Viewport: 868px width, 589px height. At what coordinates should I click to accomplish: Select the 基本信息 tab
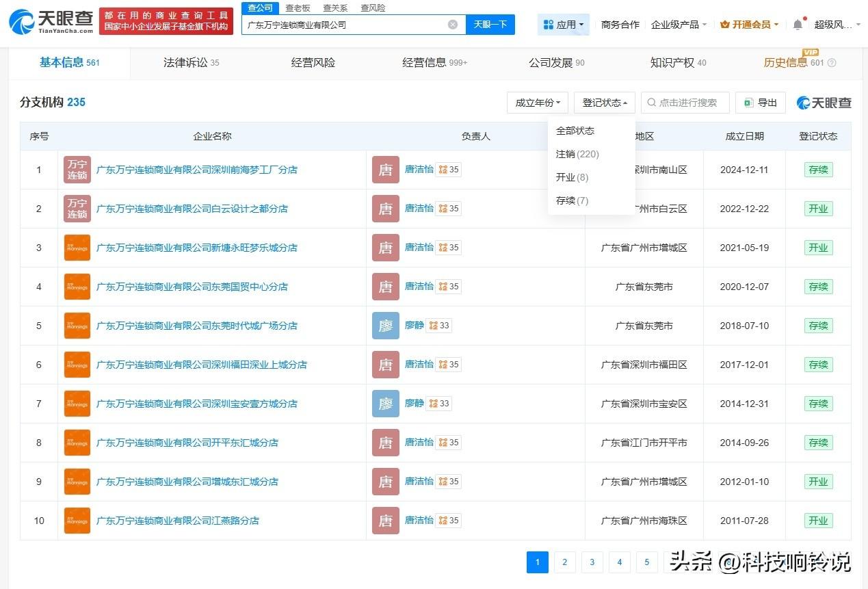tap(69, 63)
